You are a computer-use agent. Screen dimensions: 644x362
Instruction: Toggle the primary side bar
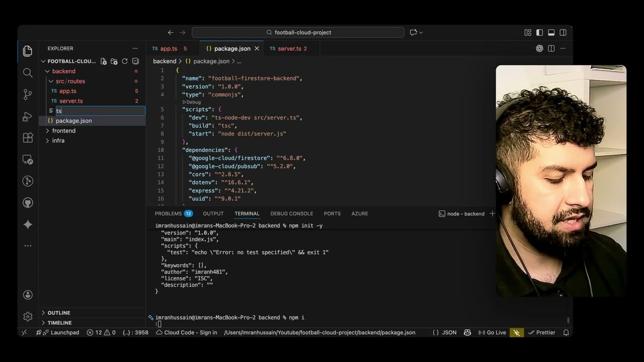point(539,32)
